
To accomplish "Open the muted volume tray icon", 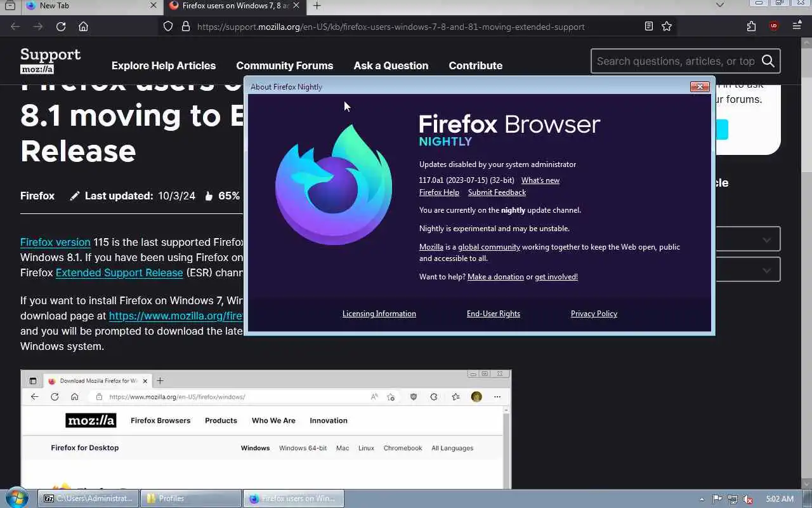I will pyautogui.click(x=748, y=499).
